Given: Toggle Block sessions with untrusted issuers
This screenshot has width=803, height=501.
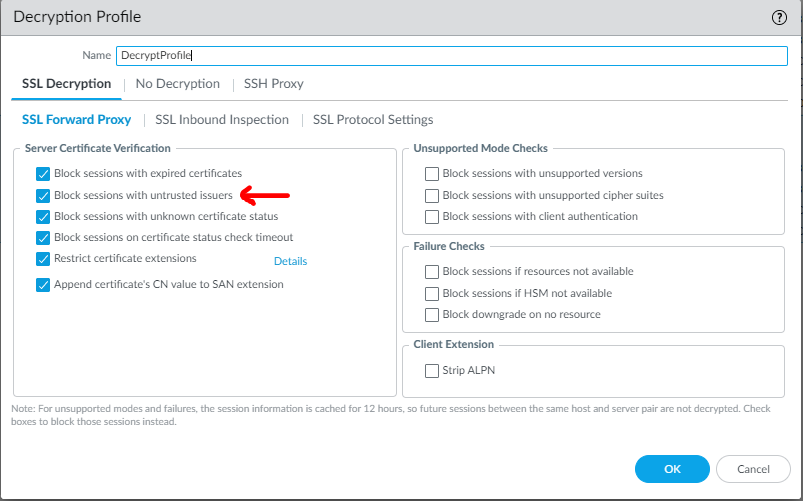Looking at the screenshot, I should pyautogui.click(x=43, y=196).
